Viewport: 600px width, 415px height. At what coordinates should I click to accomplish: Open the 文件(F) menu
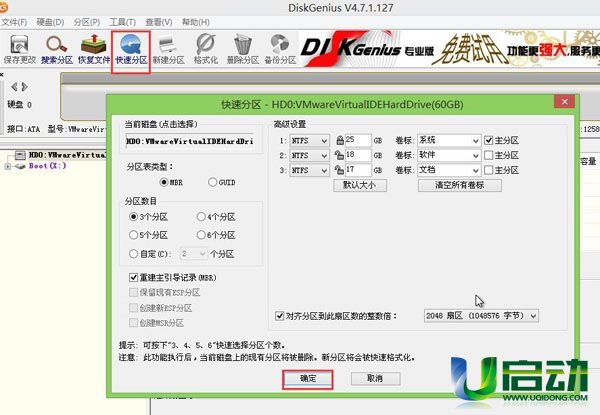tap(14, 22)
